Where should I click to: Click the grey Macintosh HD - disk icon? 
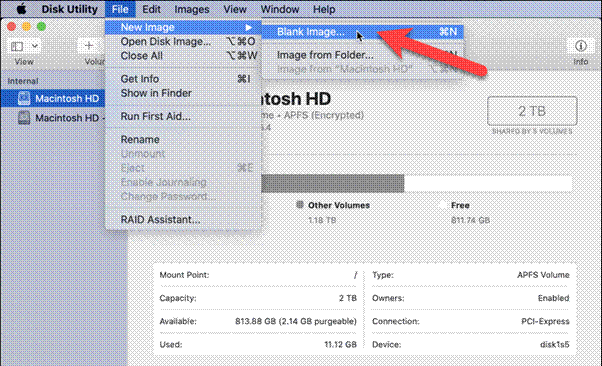pos(24,118)
